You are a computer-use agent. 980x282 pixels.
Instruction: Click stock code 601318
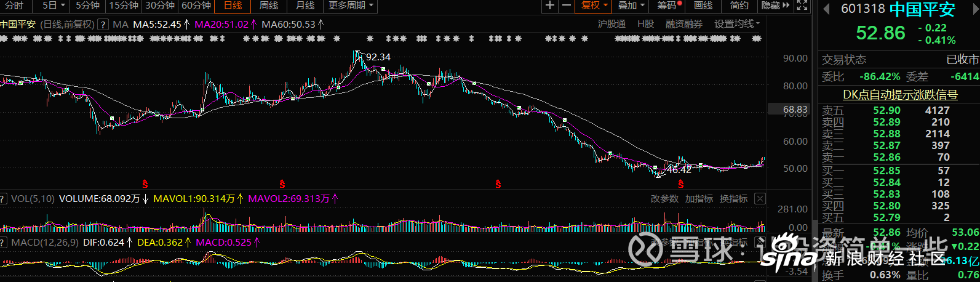862,9
